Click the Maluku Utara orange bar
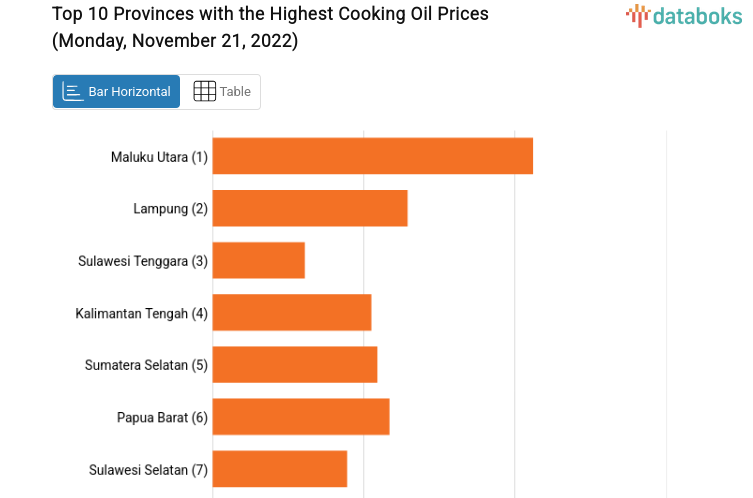The image size is (753, 498). tap(372, 156)
